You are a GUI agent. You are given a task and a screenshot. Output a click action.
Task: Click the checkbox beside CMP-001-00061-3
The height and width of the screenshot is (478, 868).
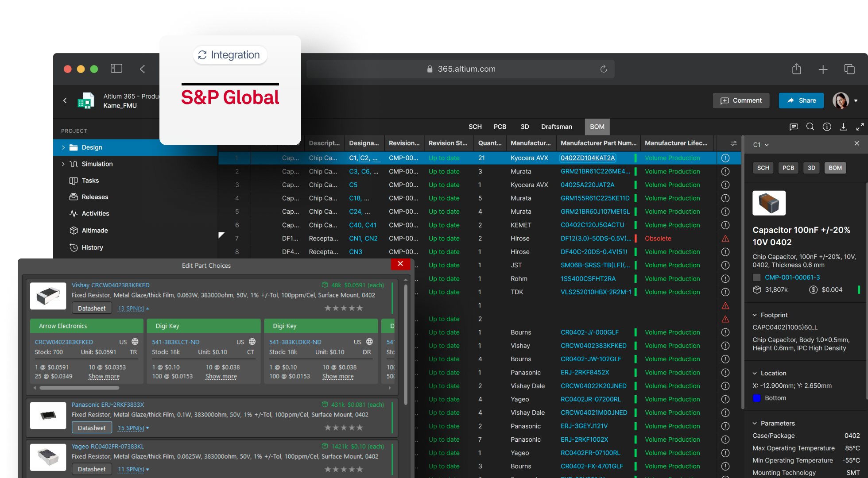coord(757,278)
